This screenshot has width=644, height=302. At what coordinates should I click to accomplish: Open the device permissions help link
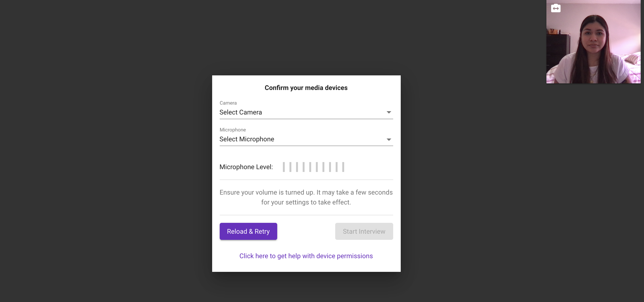click(306, 256)
